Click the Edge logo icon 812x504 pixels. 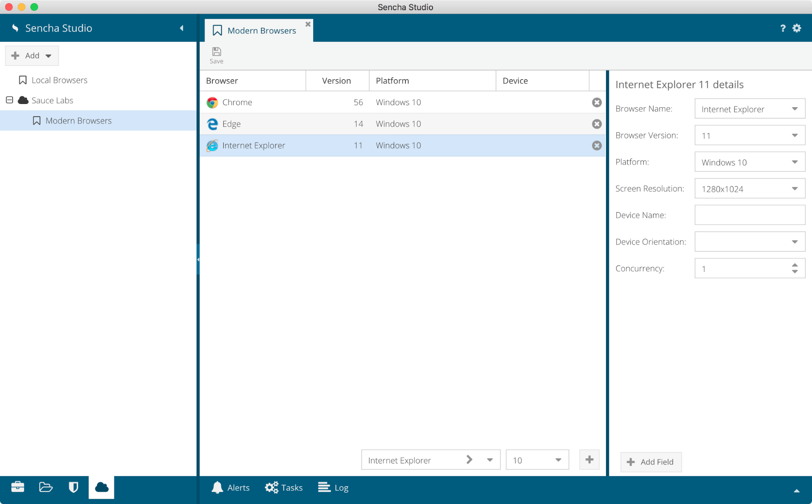[212, 124]
